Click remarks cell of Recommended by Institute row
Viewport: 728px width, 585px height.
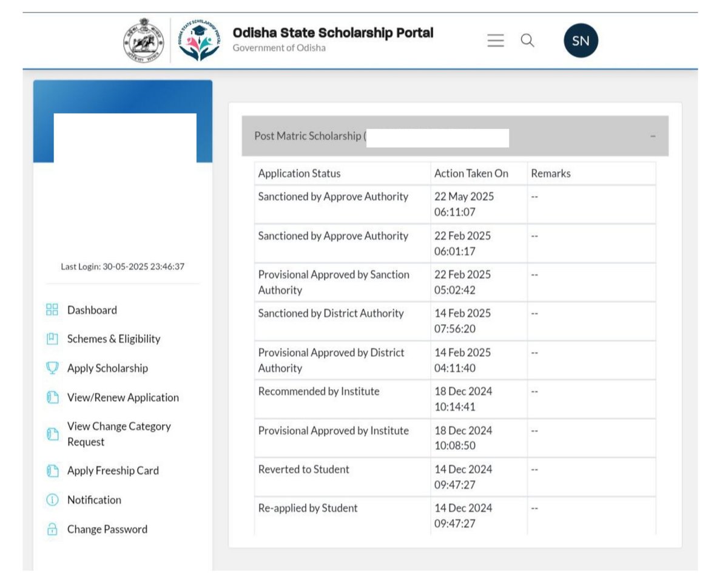click(591, 399)
